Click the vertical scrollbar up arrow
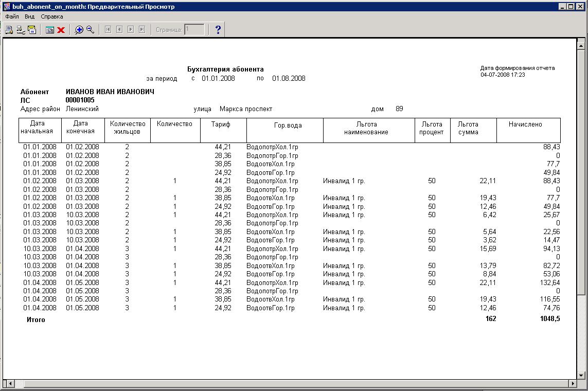 coord(581,45)
